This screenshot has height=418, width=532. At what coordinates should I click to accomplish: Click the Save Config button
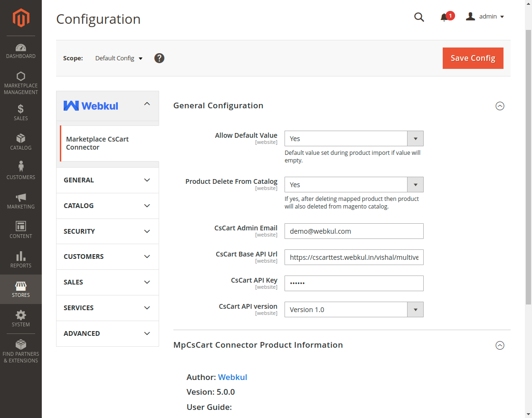coord(473,58)
